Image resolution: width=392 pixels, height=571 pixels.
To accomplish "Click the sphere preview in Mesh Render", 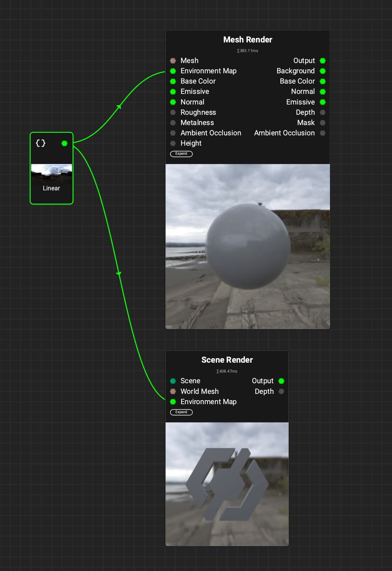I will (x=248, y=246).
